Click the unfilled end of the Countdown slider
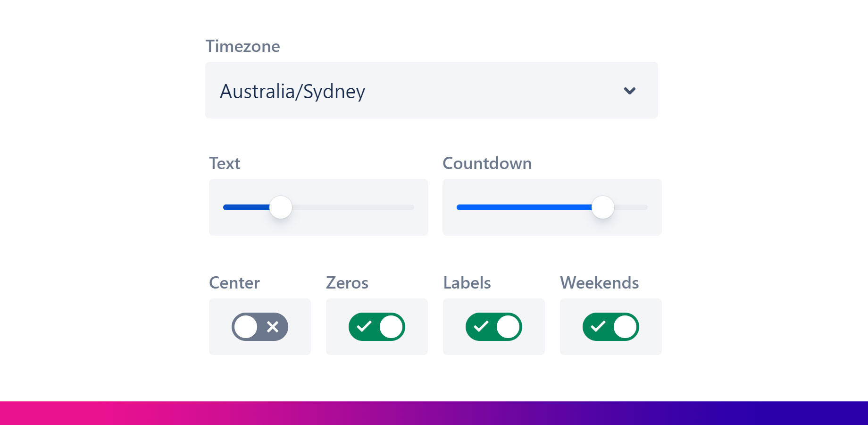The height and width of the screenshot is (425, 868). pos(631,207)
